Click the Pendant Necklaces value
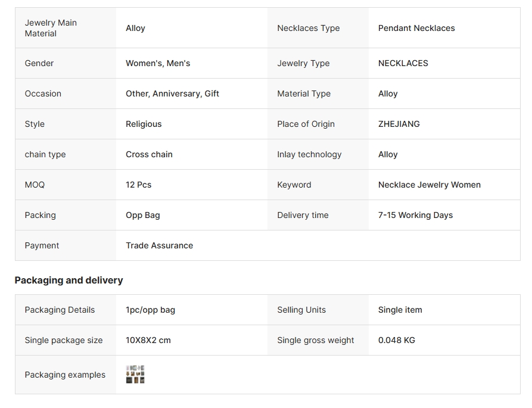The height and width of the screenshot is (408, 532). [416, 28]
